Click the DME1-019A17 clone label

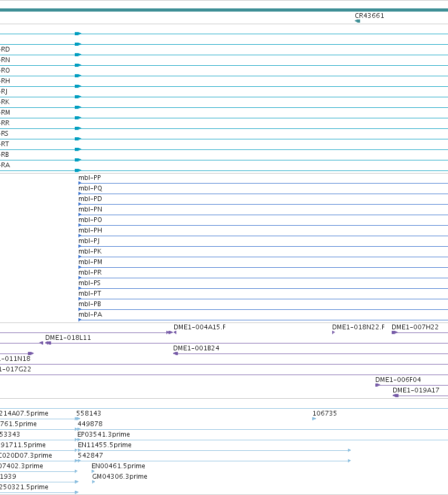coord(416,390)
